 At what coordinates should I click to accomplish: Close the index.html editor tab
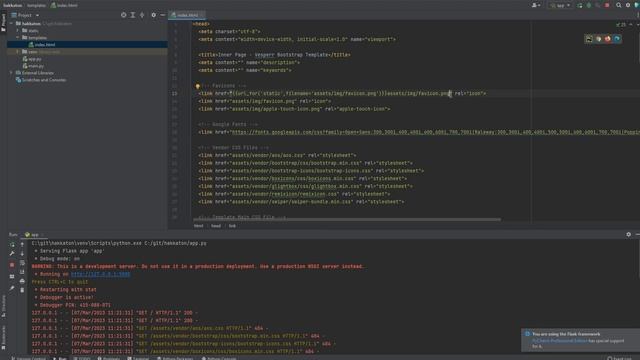tap(202, 15)
